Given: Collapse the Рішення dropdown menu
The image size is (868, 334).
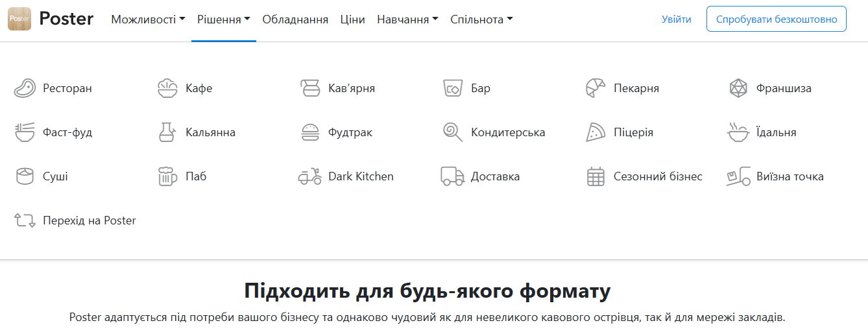Looking at the screenshot, I should point(224,19).
